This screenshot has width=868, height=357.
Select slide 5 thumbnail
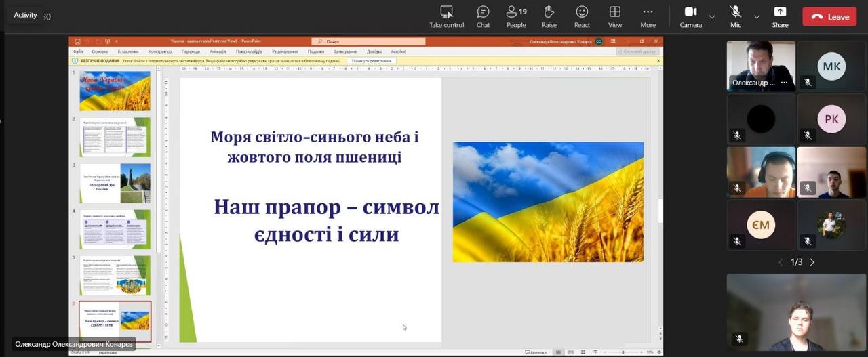115,275
